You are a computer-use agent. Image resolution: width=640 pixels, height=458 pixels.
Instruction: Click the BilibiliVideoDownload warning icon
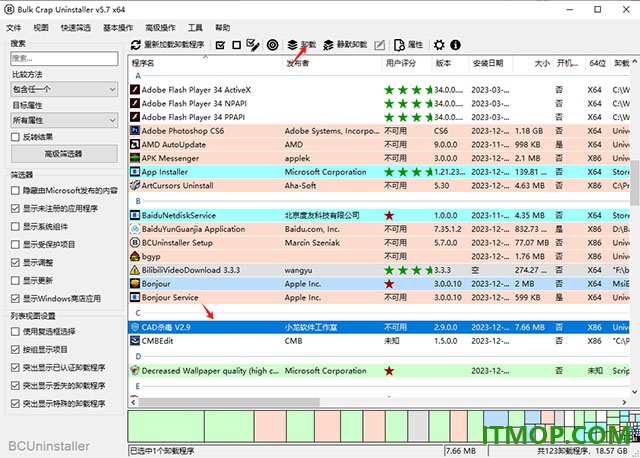click(135, 270)
